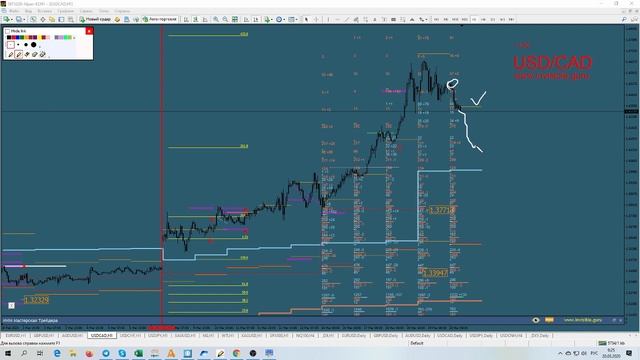
Task: Open the new chart dropdown arrow
Action: coord(12,19)
